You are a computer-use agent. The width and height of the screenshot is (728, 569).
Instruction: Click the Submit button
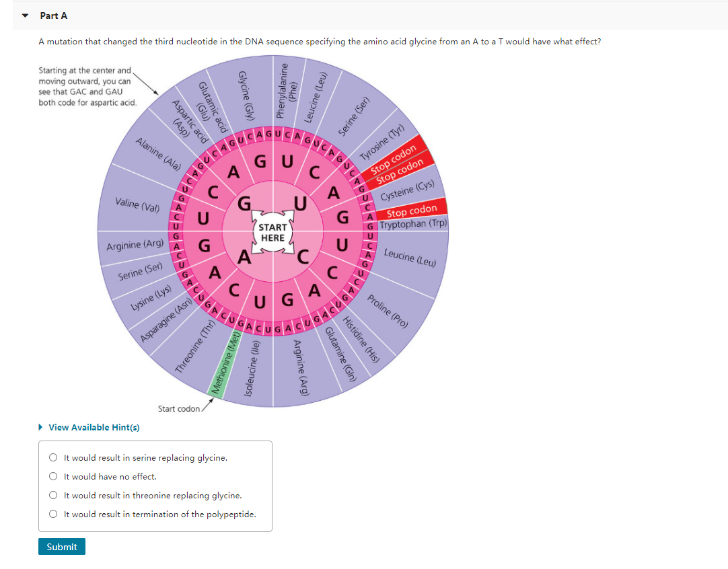pyautogui.click(x=61, y=546)
